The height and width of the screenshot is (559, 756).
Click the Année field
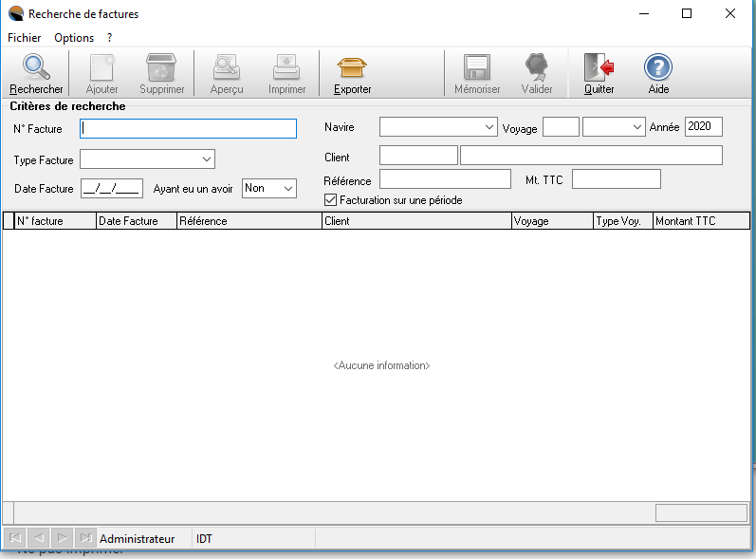tap(703, 127)
